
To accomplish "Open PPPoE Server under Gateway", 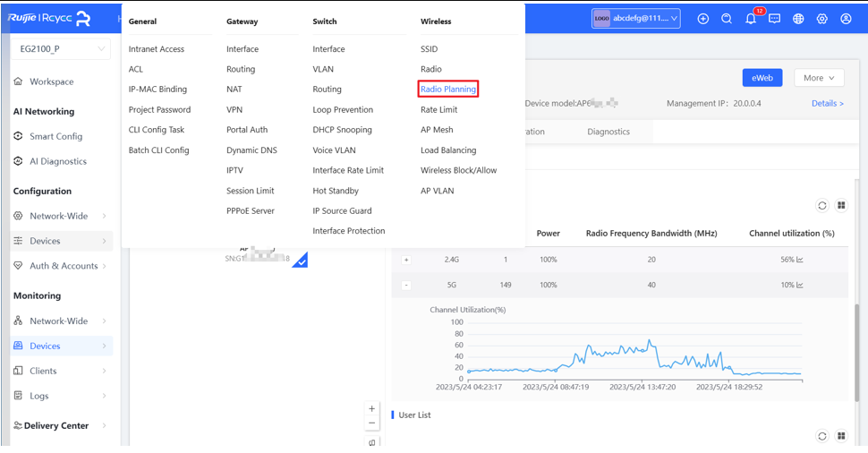I will 251,211.
